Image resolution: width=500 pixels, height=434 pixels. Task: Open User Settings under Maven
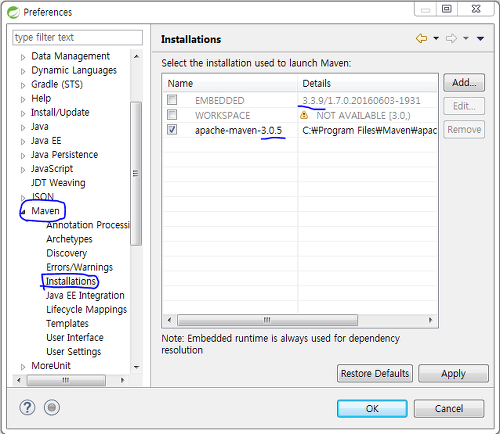point(74,352)
